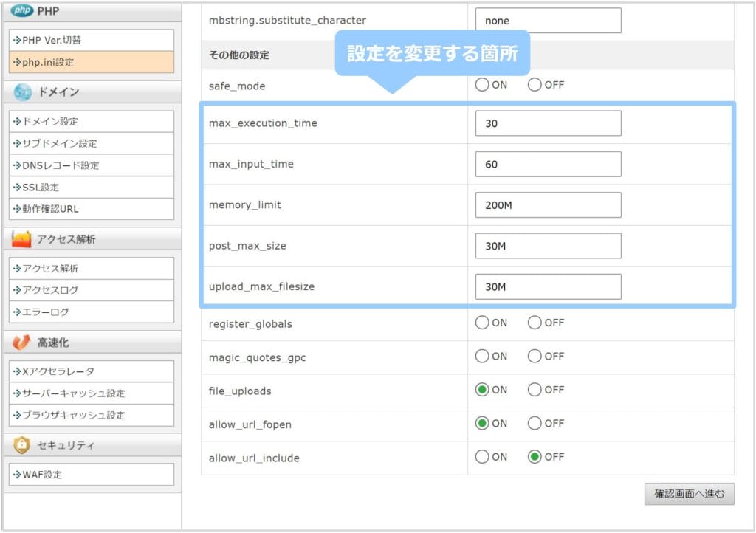Open 動作確認URL in sidebar
This screenshot has height=533, width=756.
point(91,209)
